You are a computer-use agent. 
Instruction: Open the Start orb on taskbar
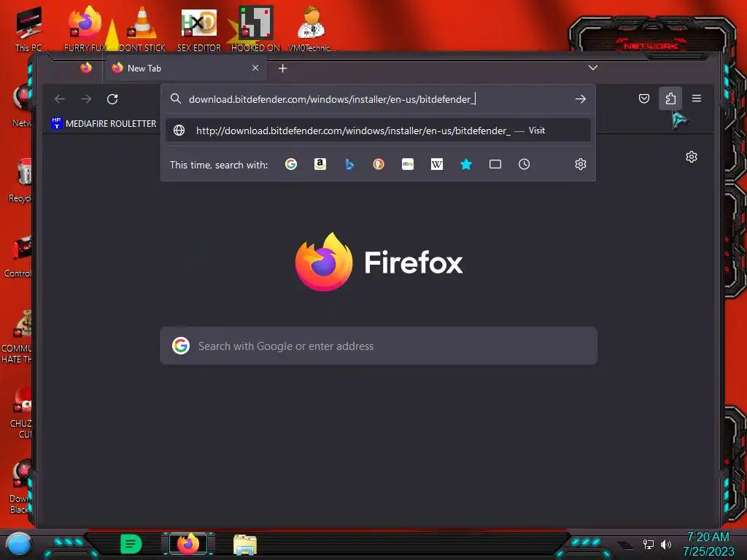pyautogui.click(x=19, y=545)
